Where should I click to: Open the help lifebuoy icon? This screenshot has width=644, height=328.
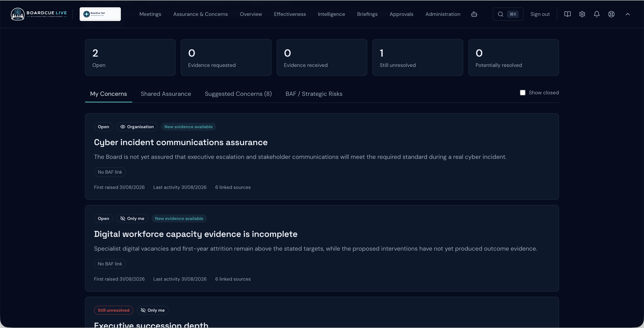point(611,14)
